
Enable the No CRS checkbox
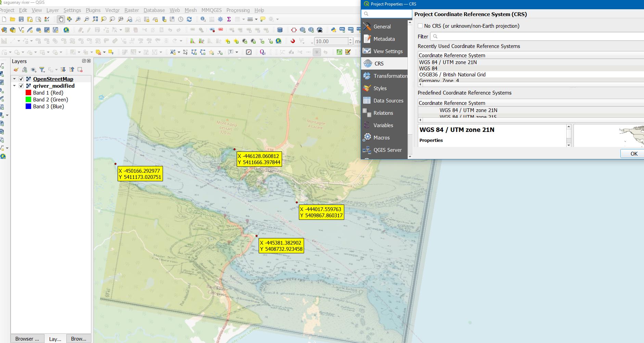click(x=420, y=26)
